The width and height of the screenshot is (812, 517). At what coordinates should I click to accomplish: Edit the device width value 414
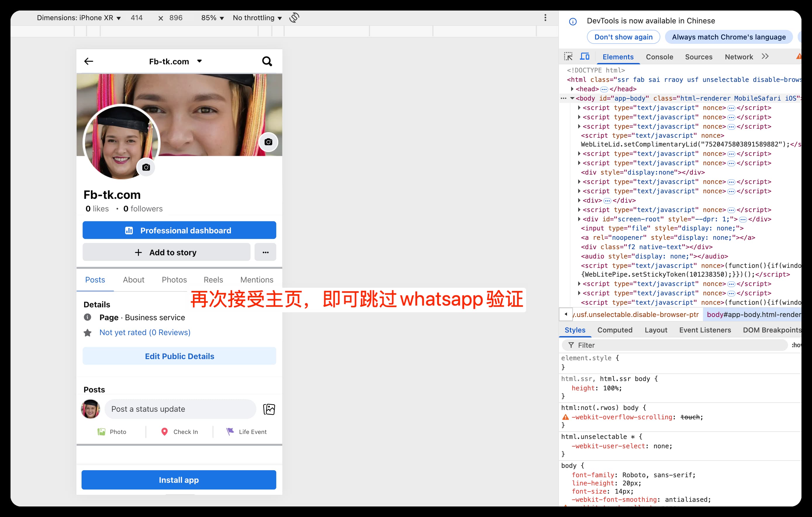click(x=137, y=18)
